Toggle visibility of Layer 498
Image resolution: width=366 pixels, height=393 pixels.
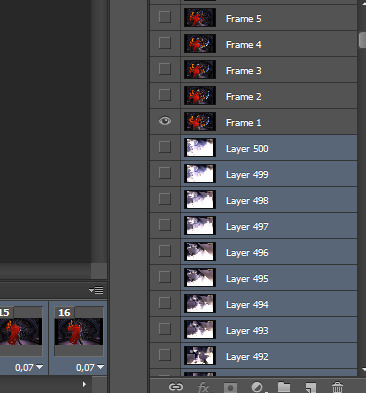(x=165, y=199)
